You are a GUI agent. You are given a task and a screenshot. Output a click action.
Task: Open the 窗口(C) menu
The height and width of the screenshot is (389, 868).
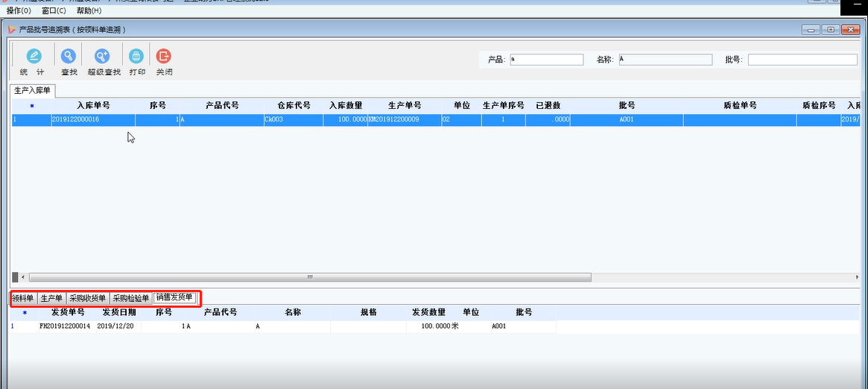click(54, 11)
